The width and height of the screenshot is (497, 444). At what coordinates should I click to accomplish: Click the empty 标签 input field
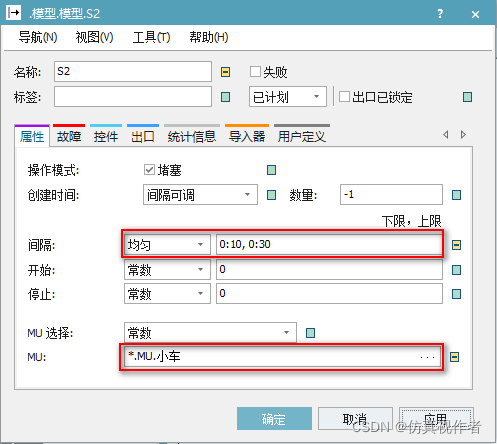(x=133, y=97)
